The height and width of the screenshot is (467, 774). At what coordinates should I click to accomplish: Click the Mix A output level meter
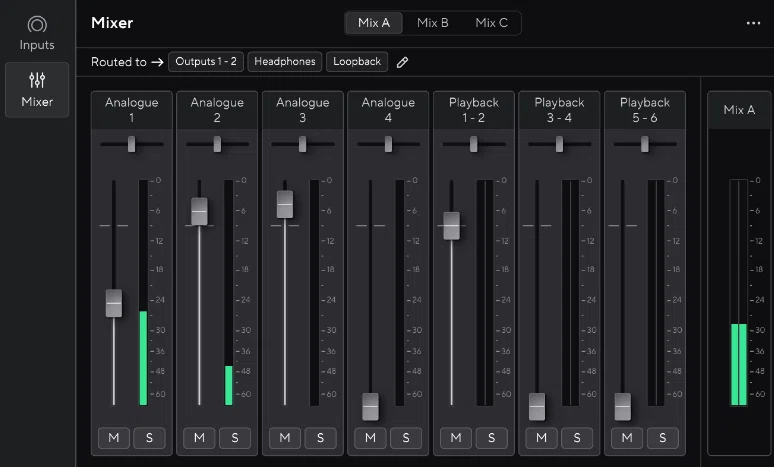739,293
